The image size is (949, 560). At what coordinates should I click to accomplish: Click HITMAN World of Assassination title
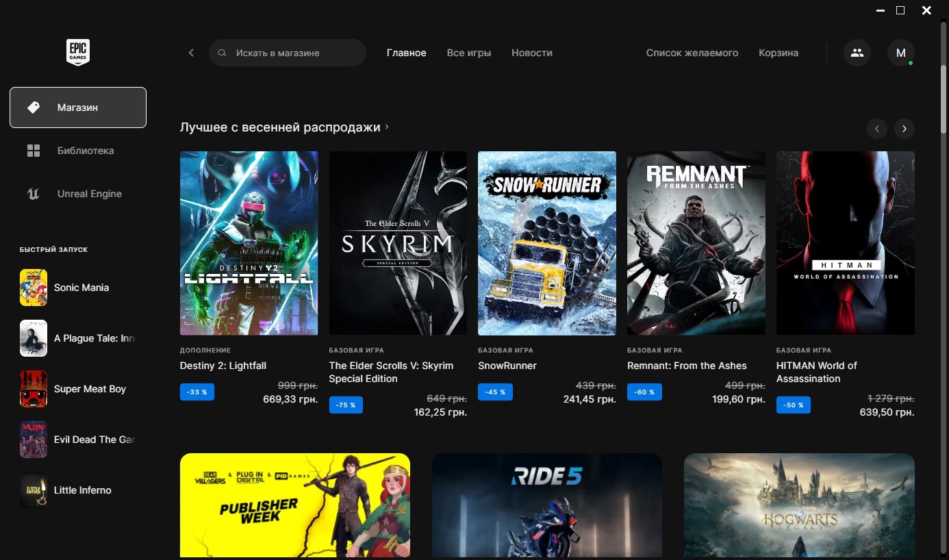[817, 372]
